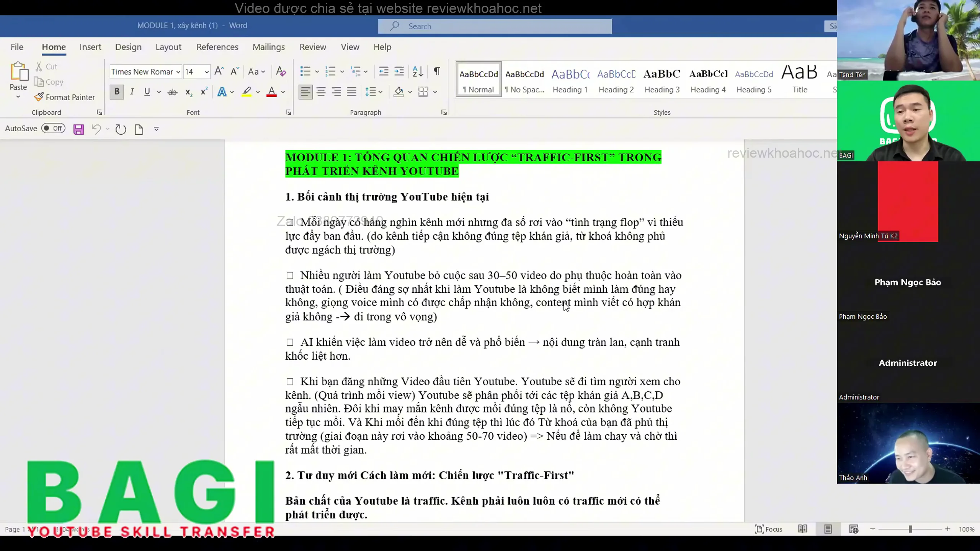Decrease paragraph indent

pyautogui.click(x=383, y=71)
